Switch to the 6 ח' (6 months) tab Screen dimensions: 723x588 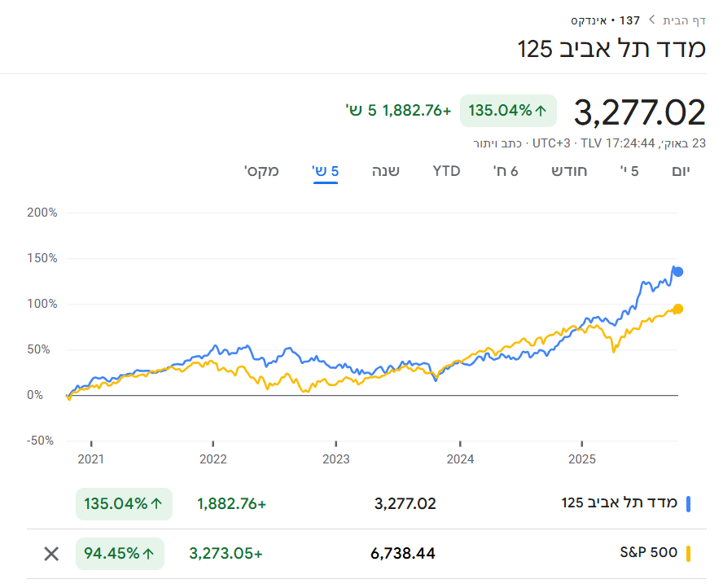pyautogui.click(x=506, y=171)
